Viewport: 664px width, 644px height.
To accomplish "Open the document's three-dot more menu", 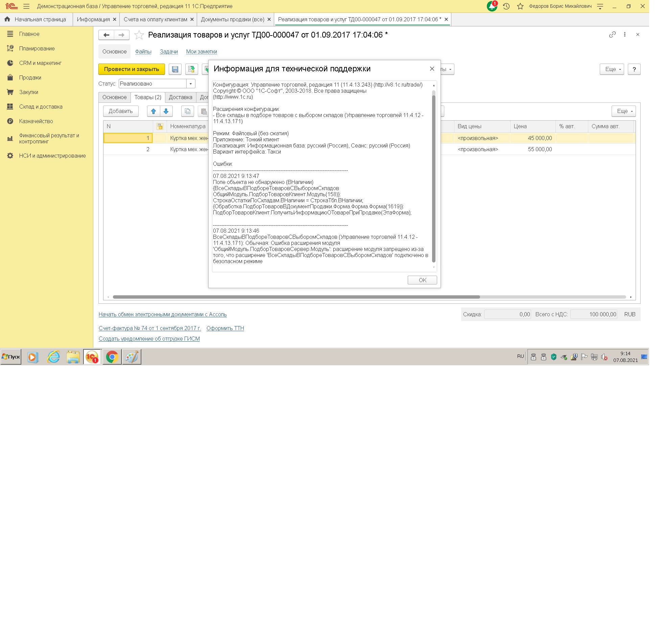I will pyautogui.click(x=625, y=34).
